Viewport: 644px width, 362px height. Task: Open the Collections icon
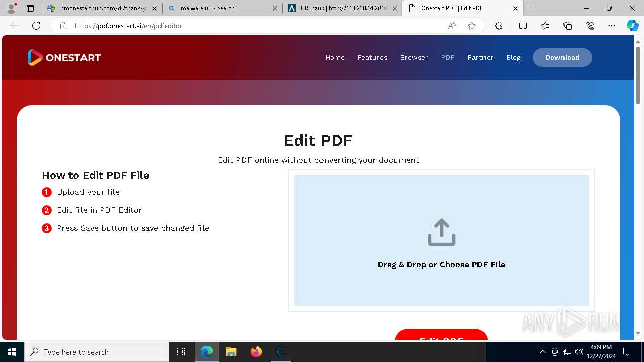(x=568, y=26)
